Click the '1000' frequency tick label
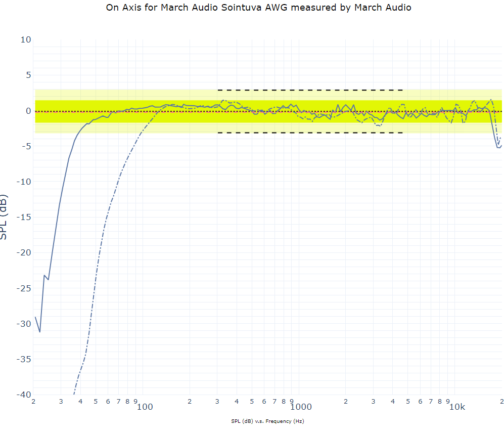This screenshot has height=433, width=504. pyautogui.click(x=301, y=407)
